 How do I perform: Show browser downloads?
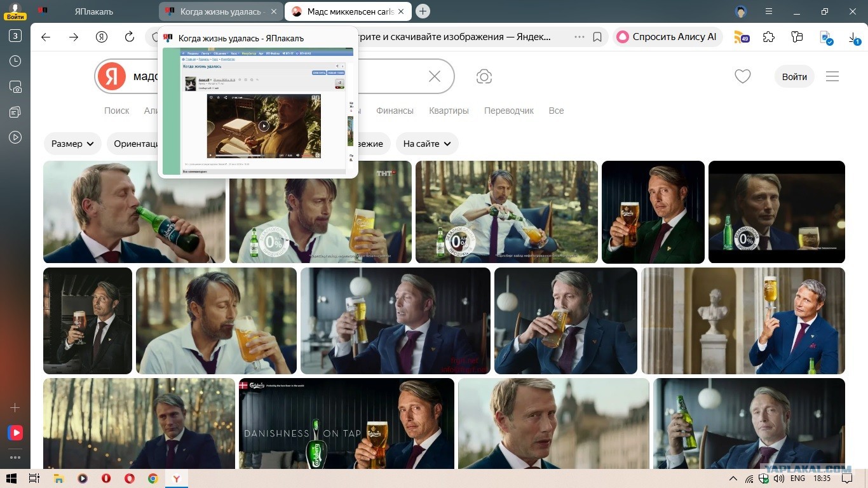coord(854,38)
